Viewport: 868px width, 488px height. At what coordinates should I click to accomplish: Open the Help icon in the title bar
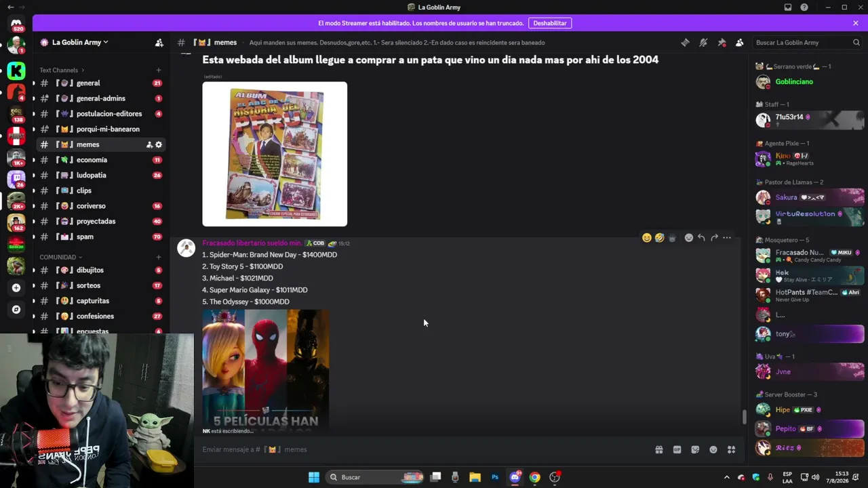click(x=804, y=7)
